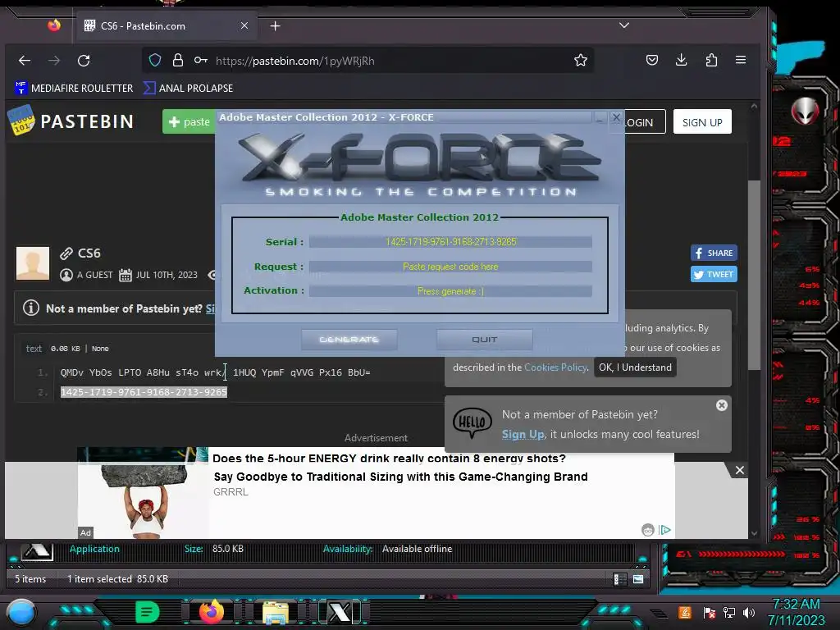The width and height of the screenshot is (840, 630).
Task: Click the CS6 paste title
Action: [x=89, y=253]
